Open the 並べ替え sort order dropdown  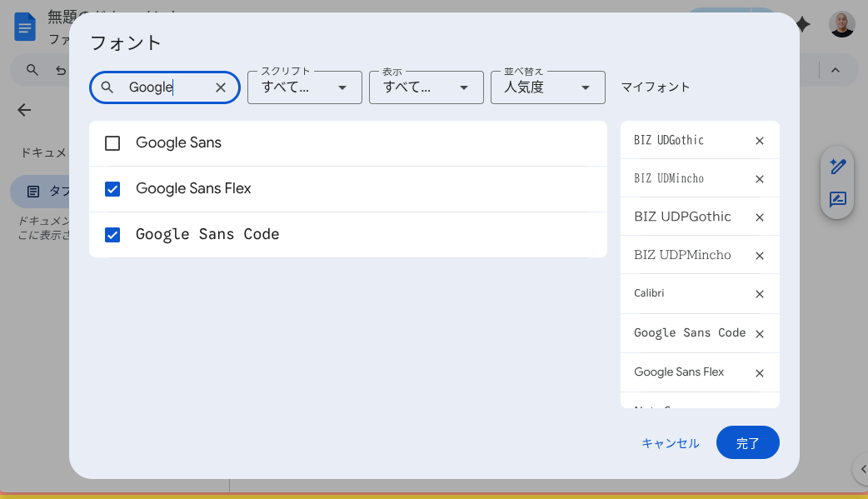click(547, 87)
